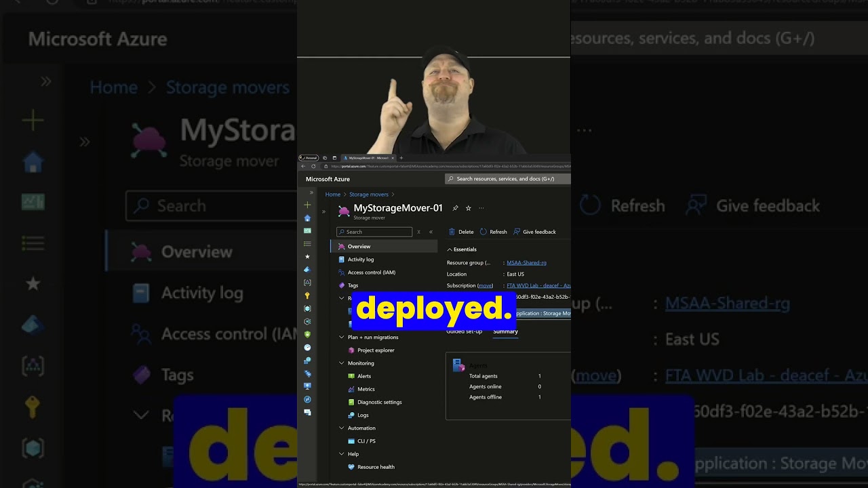Collapse the Automation menu group

tap(342, 428)
